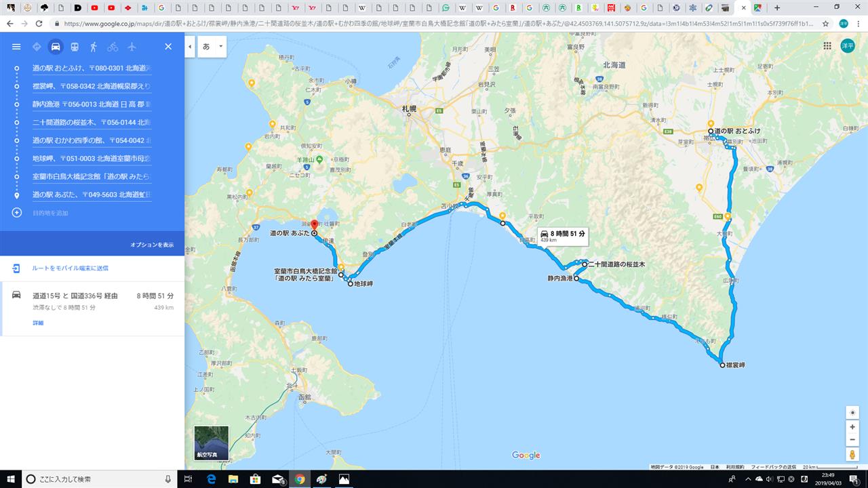Open File Explorer from taskbar
Image resolution: width=868 pixels, height=488 pixels.
point(233,479)
